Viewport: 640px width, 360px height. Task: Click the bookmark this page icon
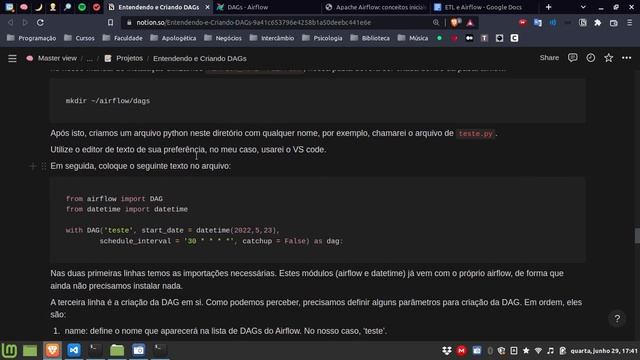111,22
